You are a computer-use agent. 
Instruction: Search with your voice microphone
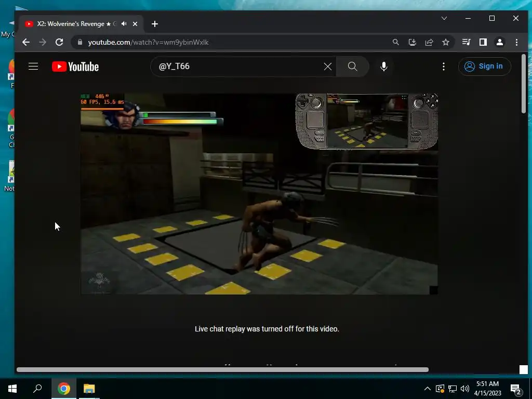pyautogui.click(x=384, y=66)
